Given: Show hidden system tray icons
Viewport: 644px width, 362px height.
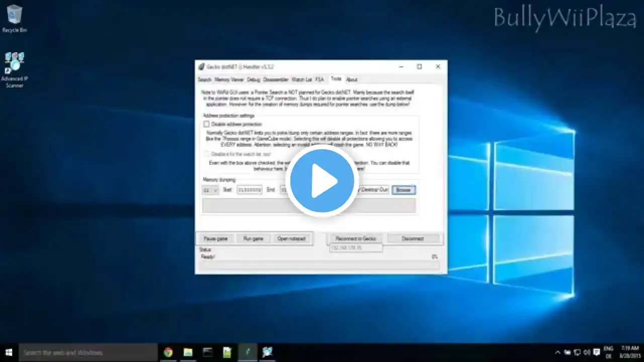Looking at the screenshot, I should point(557,352).
